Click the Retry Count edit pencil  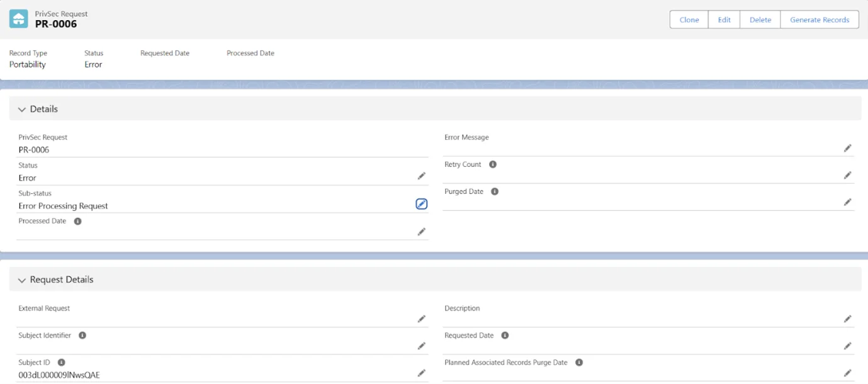click(847, 175)
